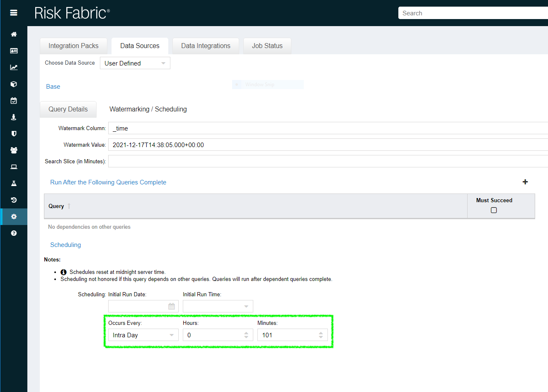This screenshot has width=548, height=392.
Task: Toggle the Must Succeed checkbox
Action: pos(494,210)
